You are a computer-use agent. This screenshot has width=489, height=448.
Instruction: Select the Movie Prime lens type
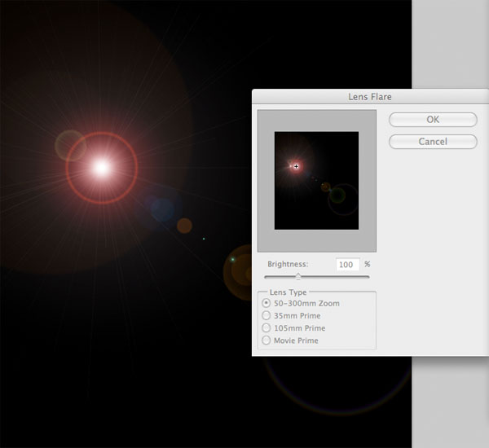266,340
